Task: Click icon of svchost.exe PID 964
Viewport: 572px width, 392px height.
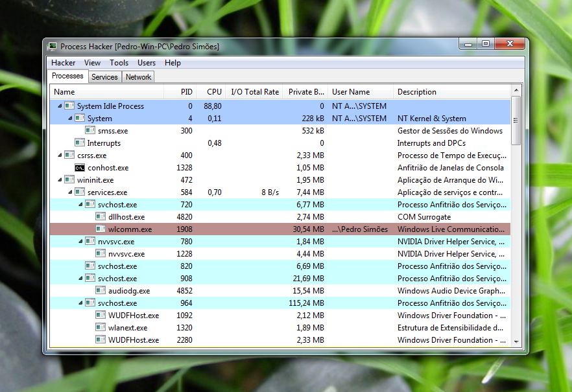Action: coord(90,303)
